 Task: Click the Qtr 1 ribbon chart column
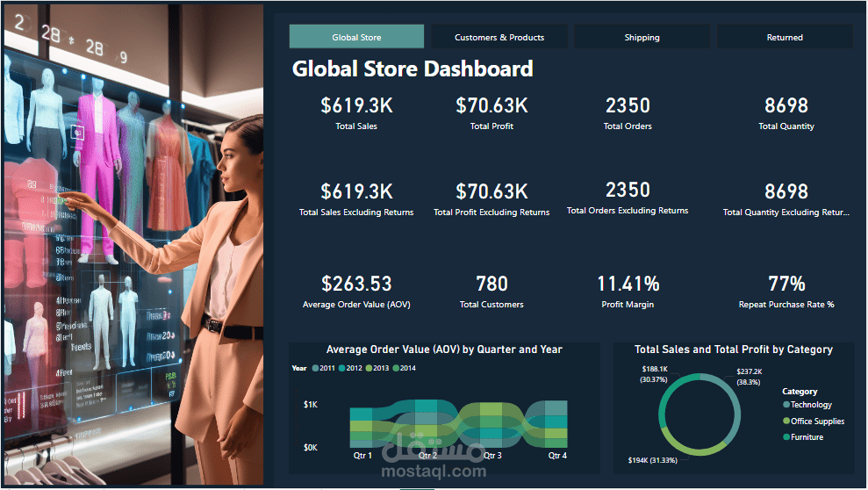361,428
